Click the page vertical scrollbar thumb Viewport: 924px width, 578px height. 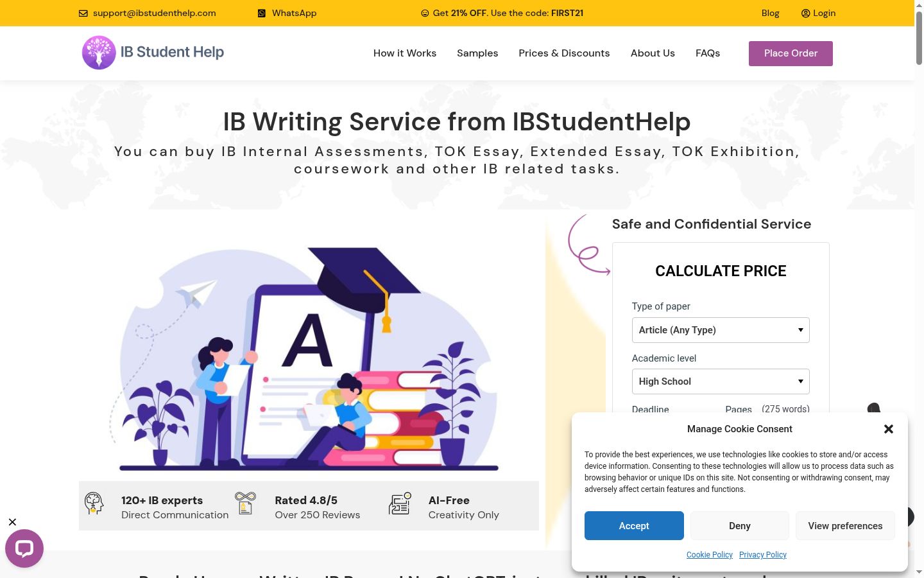919,37
